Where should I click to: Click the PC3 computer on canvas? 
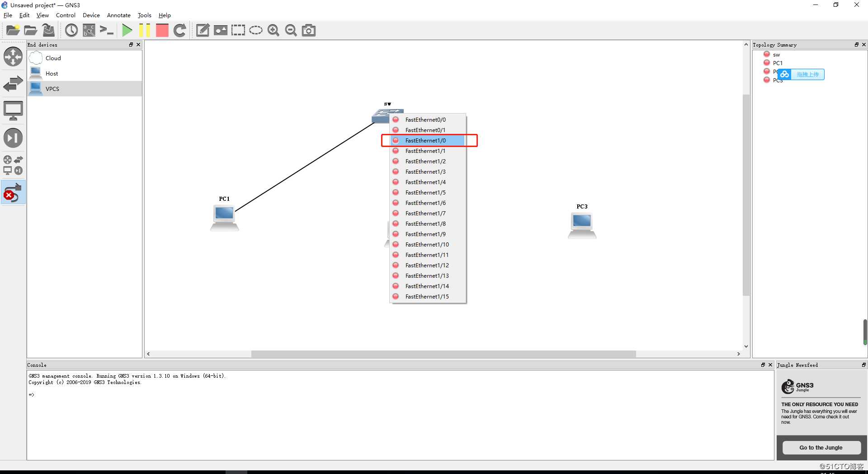pyautogui.click(x=582, y=226)
